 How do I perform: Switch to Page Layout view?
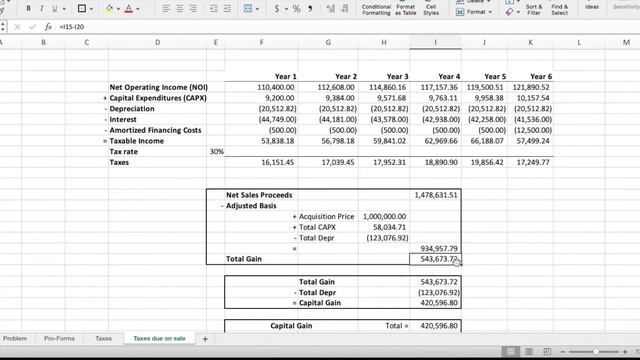click(529, 351)
